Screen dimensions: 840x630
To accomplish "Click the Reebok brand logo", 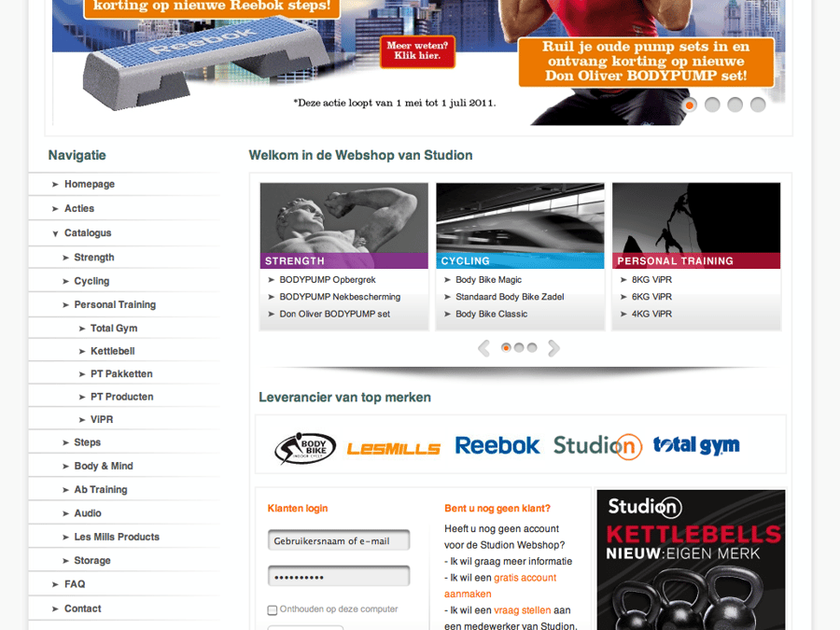I will pyautogui.click(x=497, y=446).
